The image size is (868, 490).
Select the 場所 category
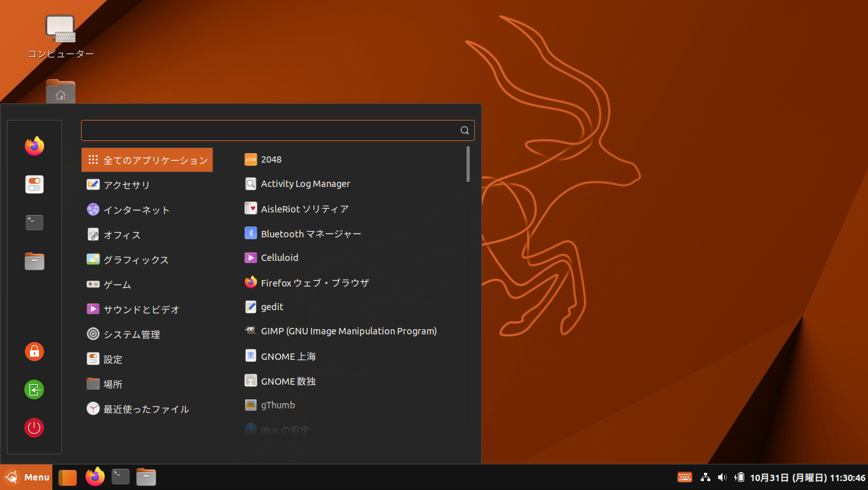tap(147, 384)
